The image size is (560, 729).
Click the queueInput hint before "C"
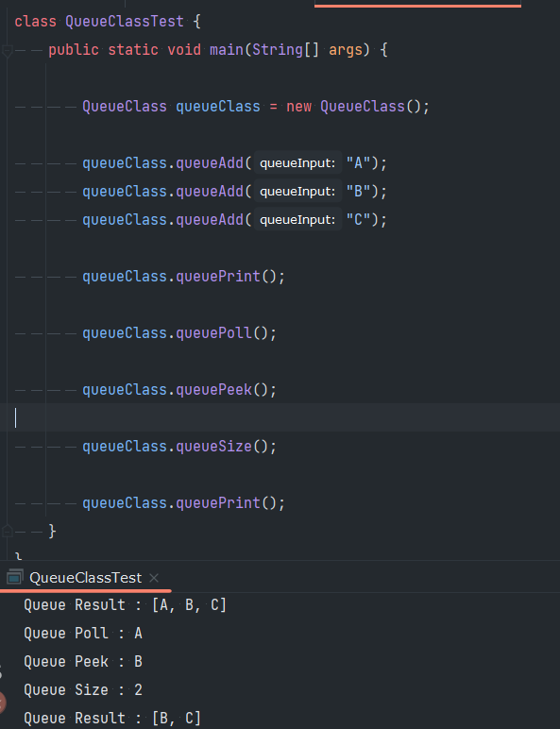297,220
